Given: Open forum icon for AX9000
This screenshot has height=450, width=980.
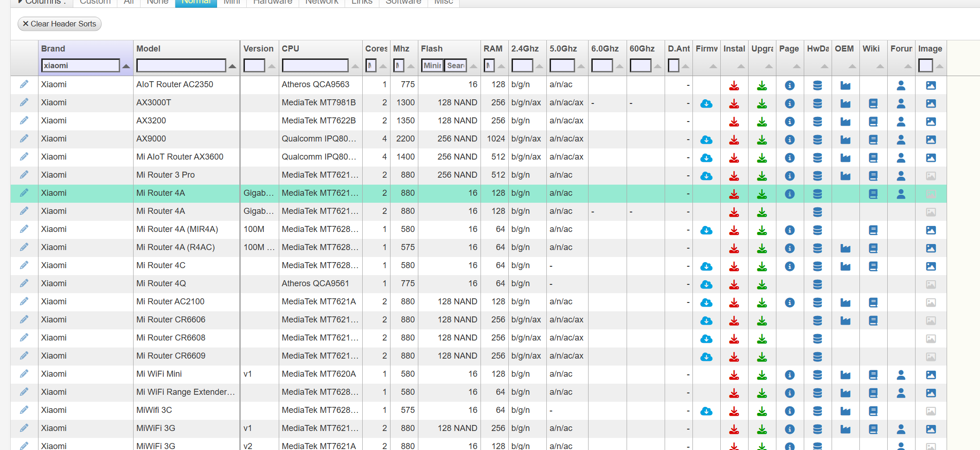Looking at the screenshot, I should click(901, 140).
